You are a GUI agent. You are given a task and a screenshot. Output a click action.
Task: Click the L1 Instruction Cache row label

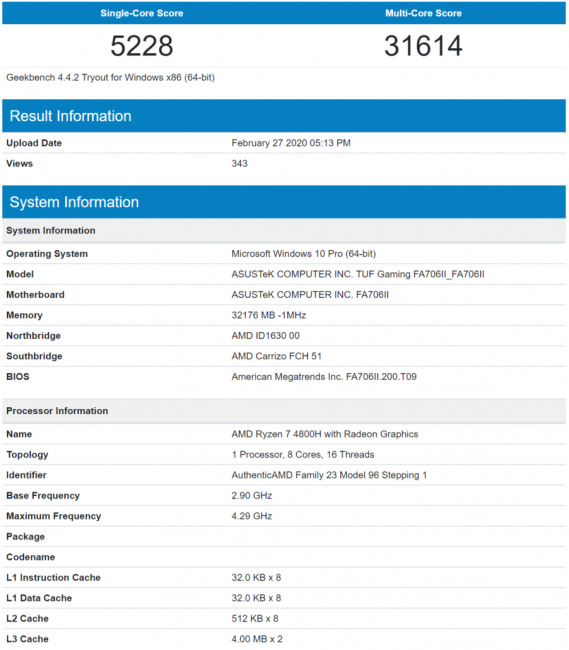[x=53, y=577]
